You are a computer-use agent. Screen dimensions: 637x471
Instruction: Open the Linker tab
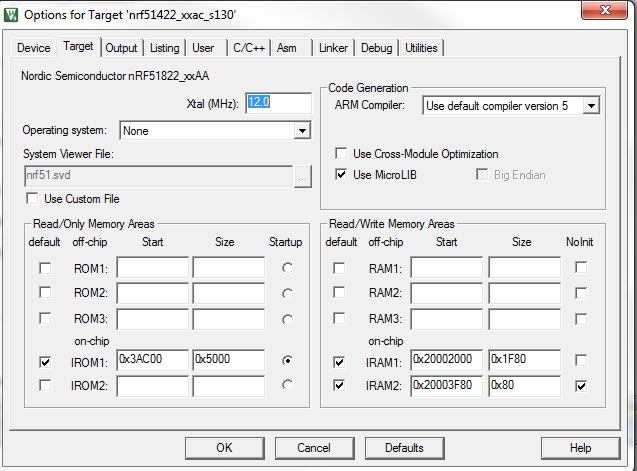[x=333, y=48]
